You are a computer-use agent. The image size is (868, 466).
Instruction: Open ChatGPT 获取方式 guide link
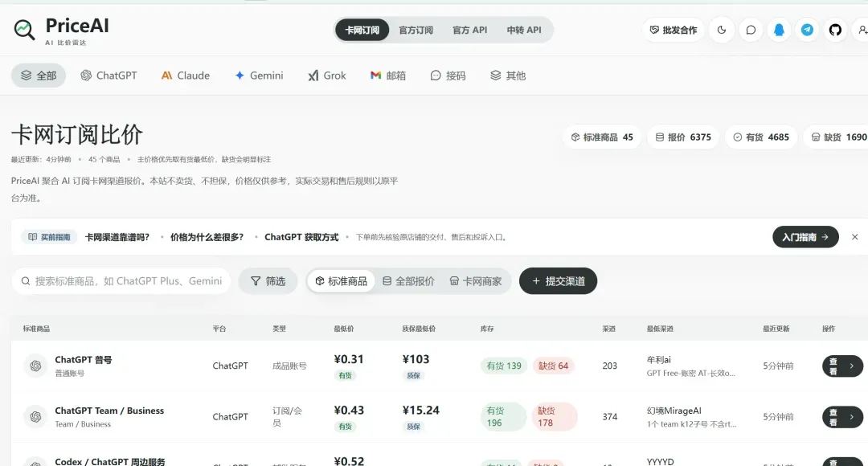click(x=301, y=237)
